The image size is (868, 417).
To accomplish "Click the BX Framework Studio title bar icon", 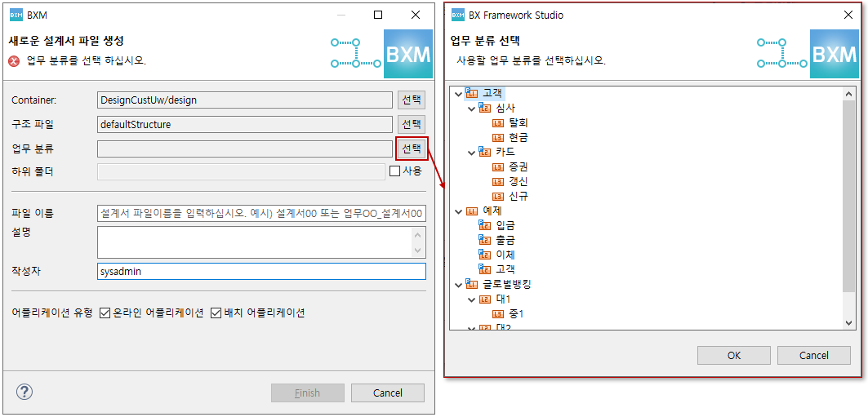I will click(458, 15).
